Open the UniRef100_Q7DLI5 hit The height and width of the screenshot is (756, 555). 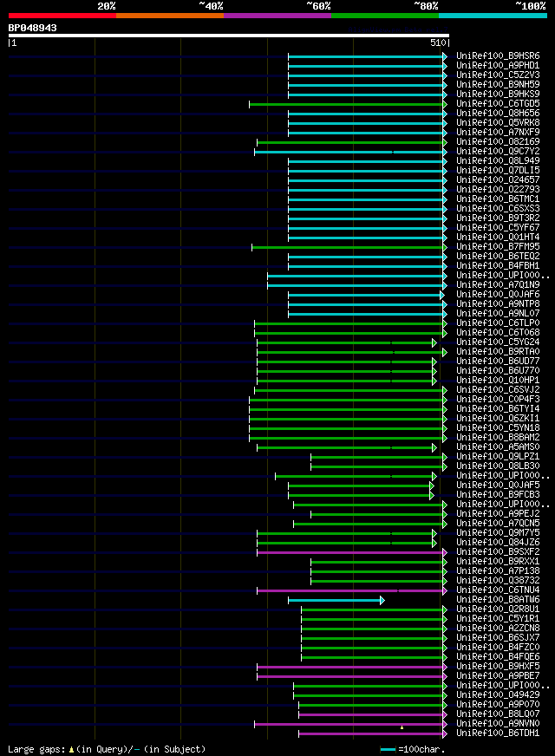pos(498,171)
